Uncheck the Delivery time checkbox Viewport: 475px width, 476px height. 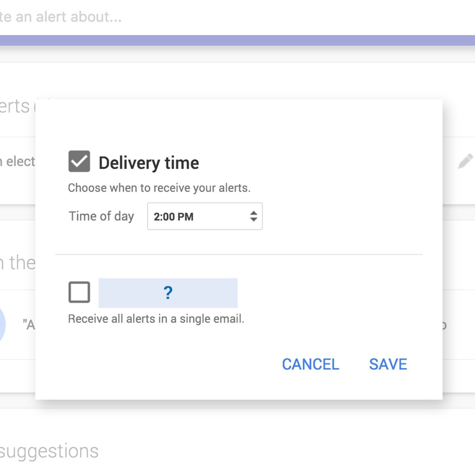(79, 162)
